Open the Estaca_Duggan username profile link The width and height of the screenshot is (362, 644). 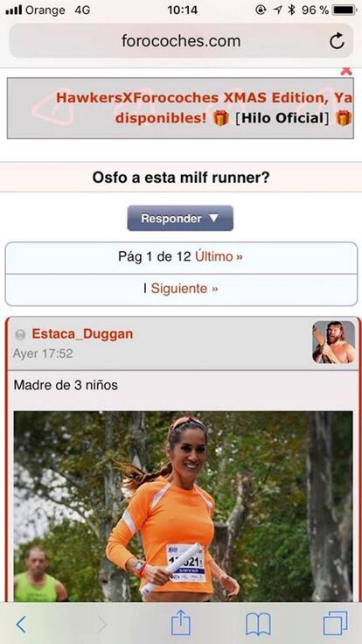point(82,334)
